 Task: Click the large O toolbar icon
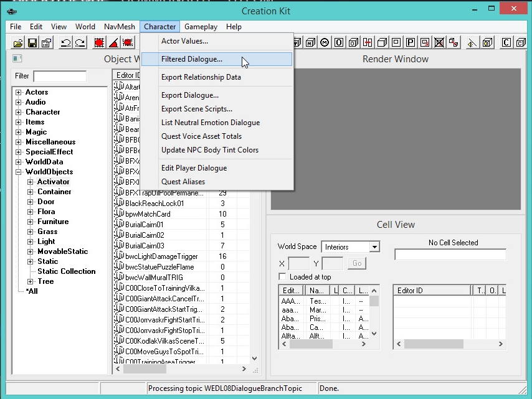(339, 43)
